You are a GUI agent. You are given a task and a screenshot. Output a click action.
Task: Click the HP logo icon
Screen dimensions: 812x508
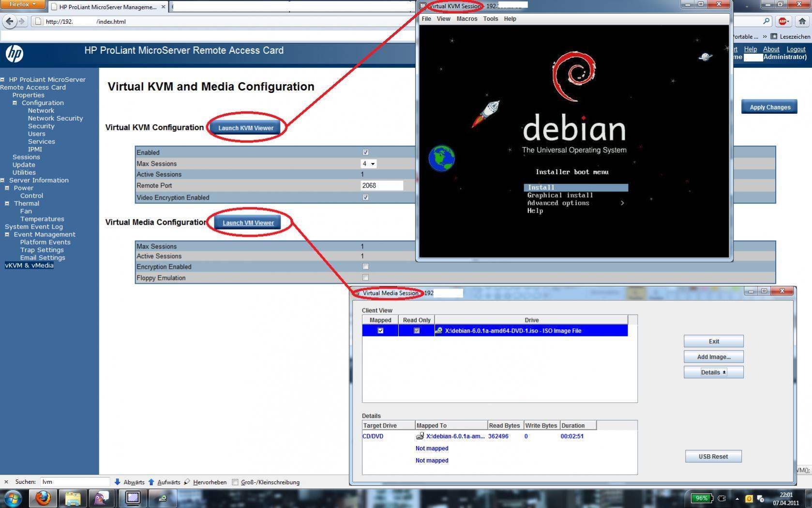[x=15, y=54]
